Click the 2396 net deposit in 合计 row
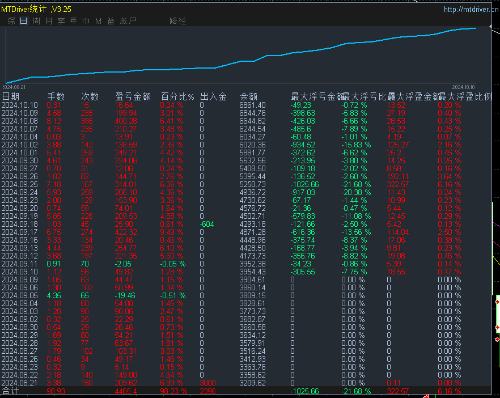The height and width of the screenshot is (398, 500). [208, 391]
